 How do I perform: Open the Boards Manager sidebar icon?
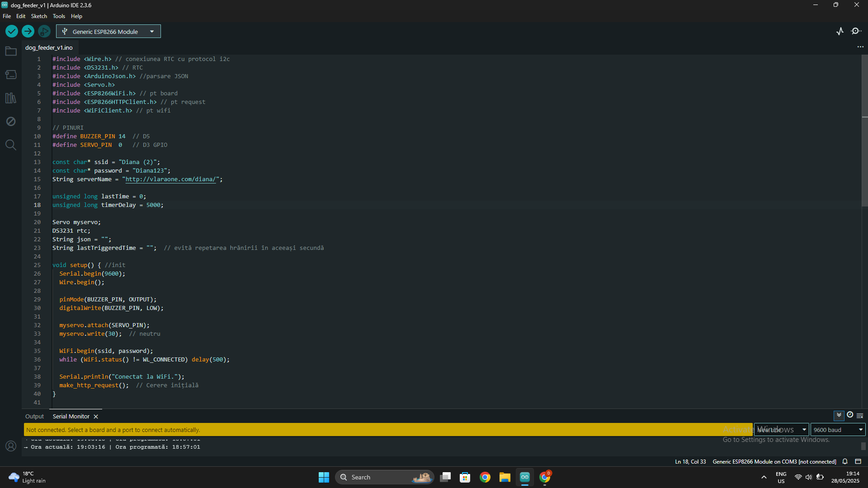click(11, 75)
